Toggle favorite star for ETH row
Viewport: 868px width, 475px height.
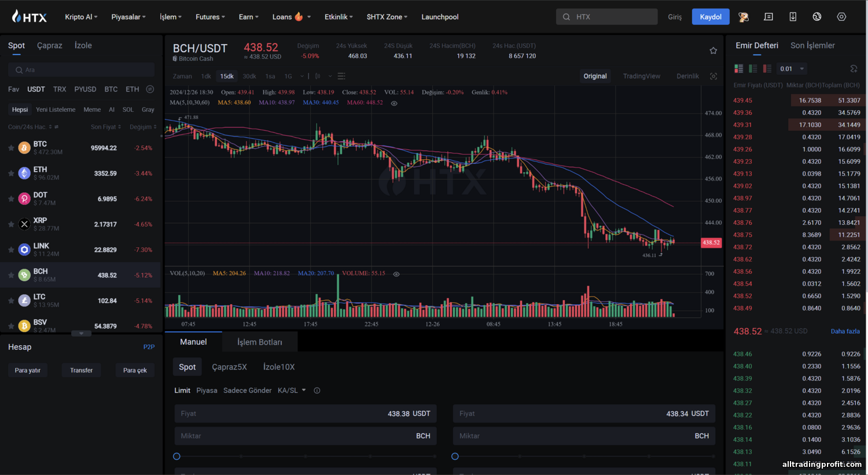tap(11, 173)
